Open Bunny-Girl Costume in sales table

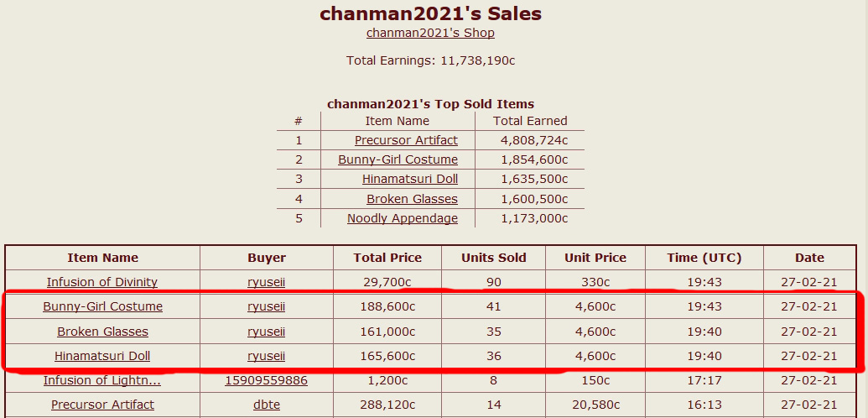(x=103, y=306)
